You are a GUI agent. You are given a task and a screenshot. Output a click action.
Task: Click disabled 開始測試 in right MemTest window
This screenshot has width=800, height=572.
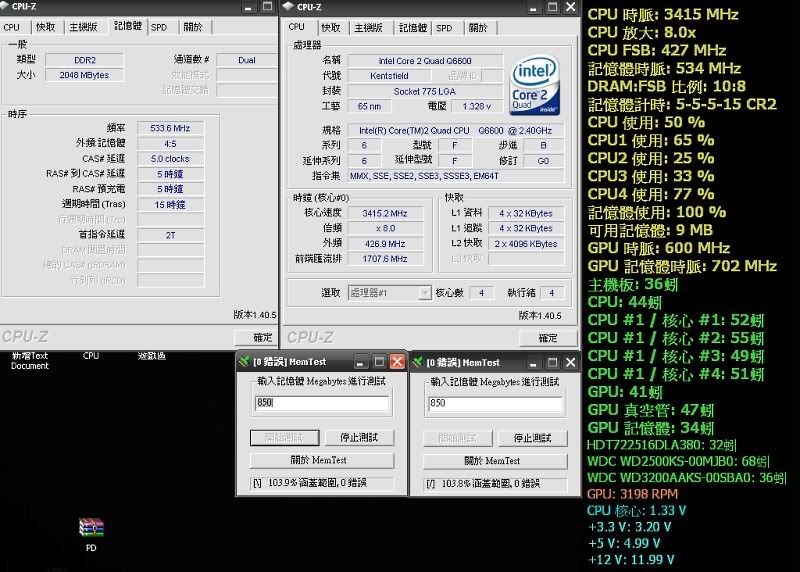tap(458, 438)
